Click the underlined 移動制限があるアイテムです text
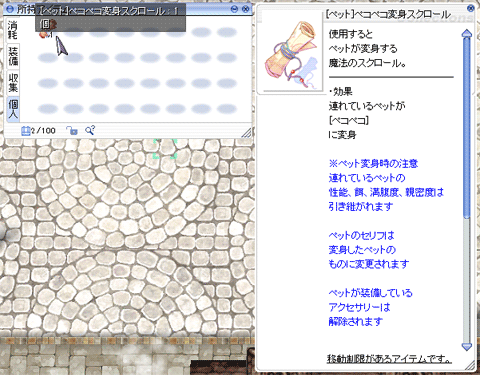This screenshot has height=375, width=480. click(x=389, y=359)
